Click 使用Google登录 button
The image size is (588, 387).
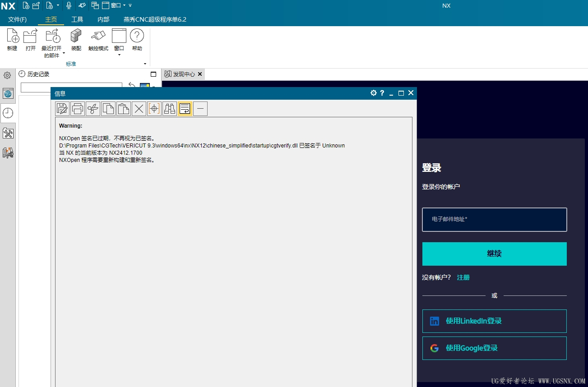click(x=494, y=348)
